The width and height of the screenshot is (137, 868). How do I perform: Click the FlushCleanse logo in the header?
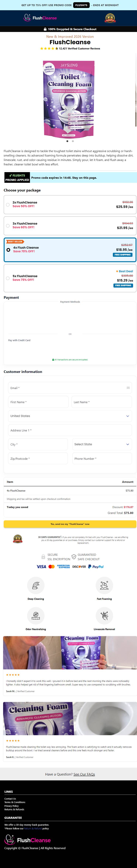(x=40, y=18)
